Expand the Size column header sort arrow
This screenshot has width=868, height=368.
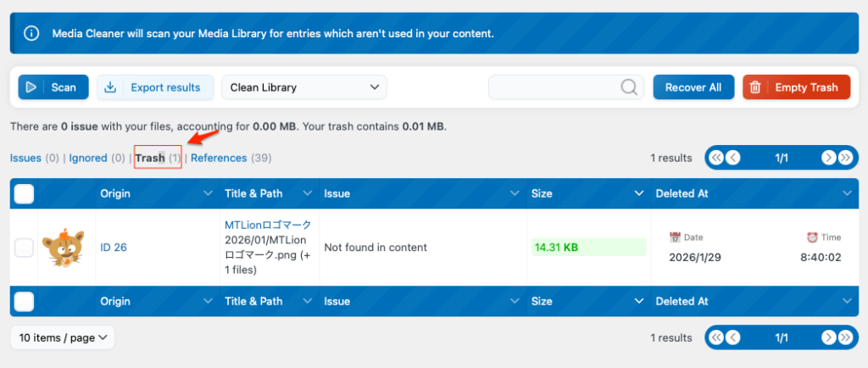tap(639, 194)
